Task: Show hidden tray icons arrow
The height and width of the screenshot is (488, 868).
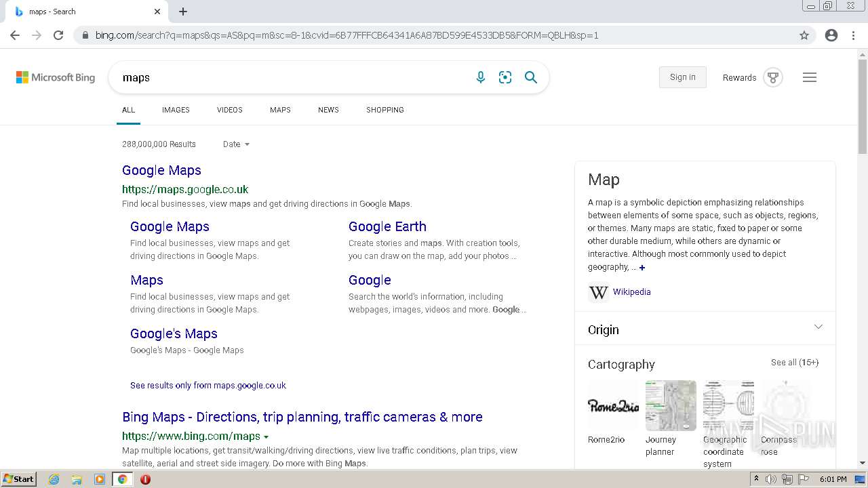Action: (x=756, y=479)
